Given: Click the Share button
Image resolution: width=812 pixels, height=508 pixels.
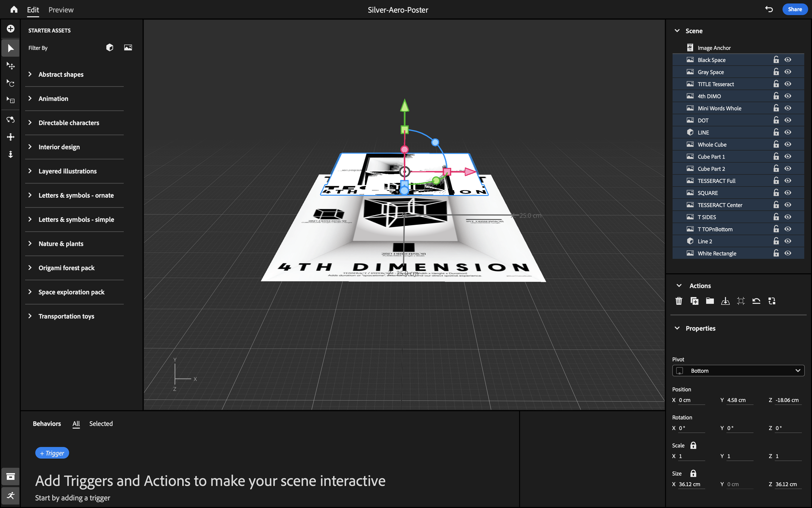Looking at the screenshot, I should pos(795,9).
